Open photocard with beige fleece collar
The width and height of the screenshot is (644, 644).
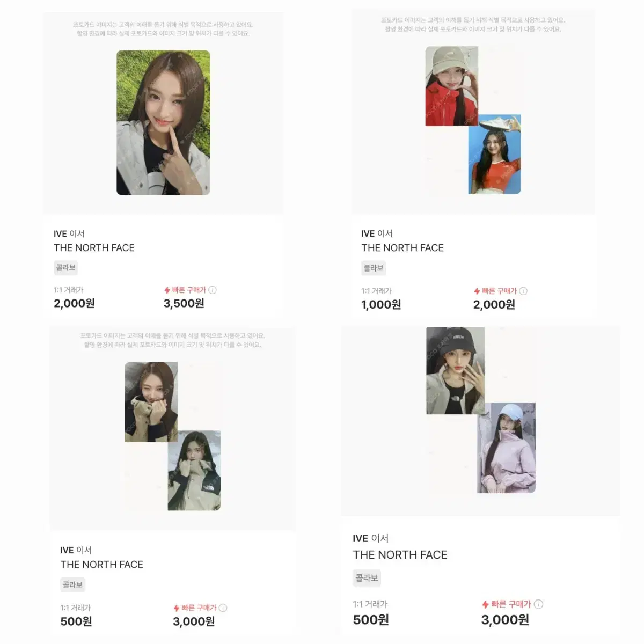coord(151,402)
